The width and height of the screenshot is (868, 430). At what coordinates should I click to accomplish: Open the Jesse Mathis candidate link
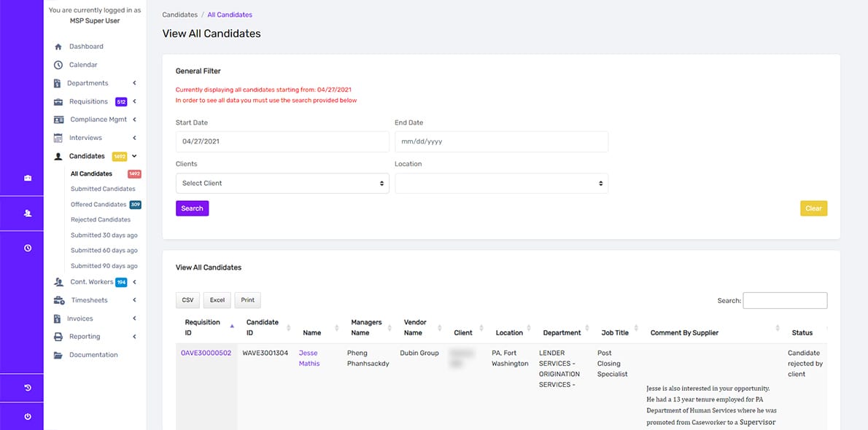(309, 358)
